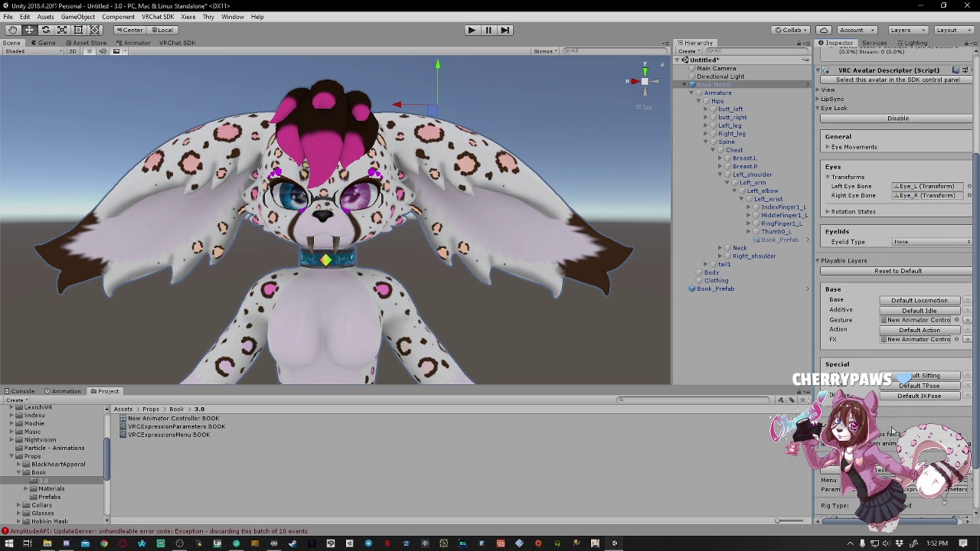Viewport: 980px width, 551px height.
Task: Click the Right Eye Bone object field
Action: coord(929,195)
